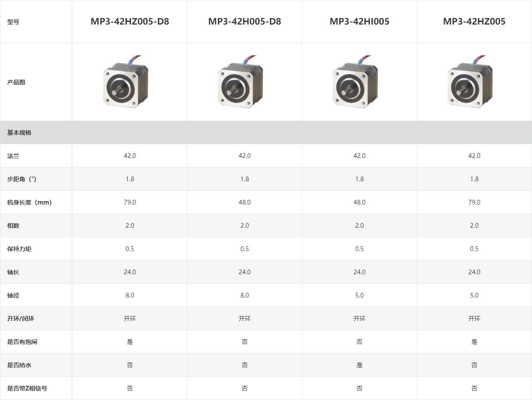
Task: Click the 79.0 机身长度 value for MP3-42HZ005
Action: tap(474, 202)
